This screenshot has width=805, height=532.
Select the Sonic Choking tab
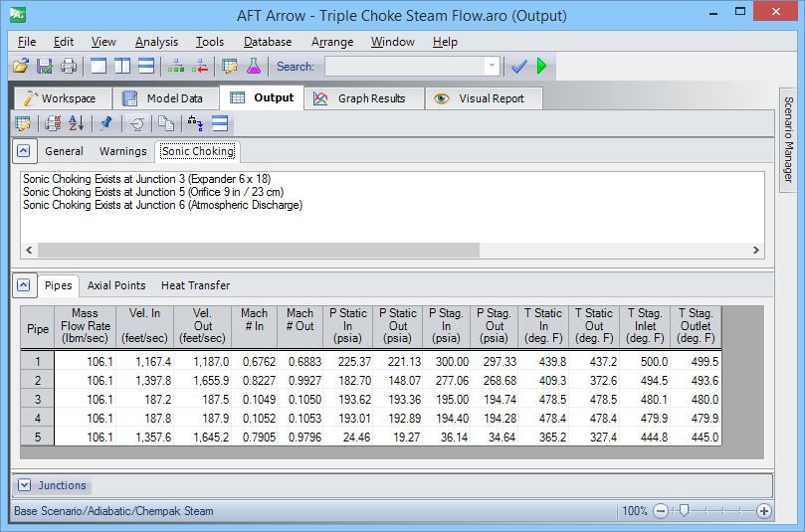tap(198, 151)
